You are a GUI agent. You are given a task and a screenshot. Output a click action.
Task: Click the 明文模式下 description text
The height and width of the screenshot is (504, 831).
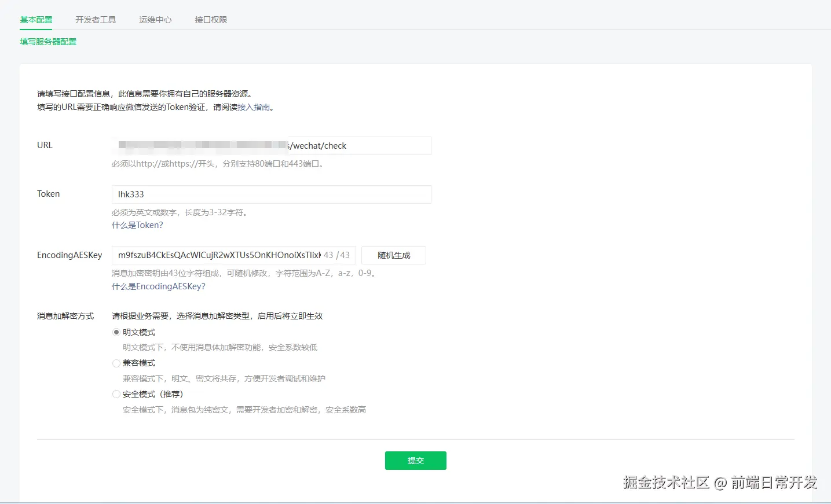[x=220, y=347]
